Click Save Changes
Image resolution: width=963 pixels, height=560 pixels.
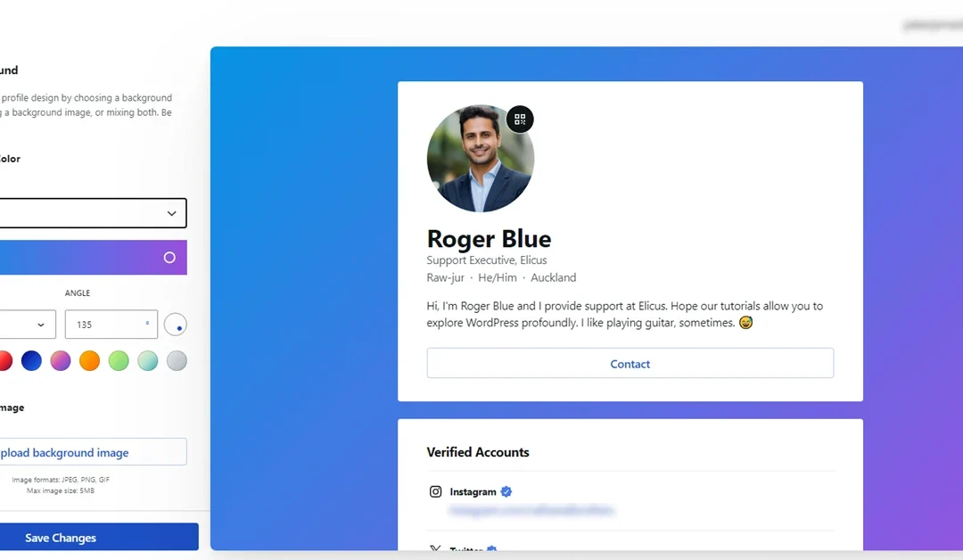tap(98, 538)
